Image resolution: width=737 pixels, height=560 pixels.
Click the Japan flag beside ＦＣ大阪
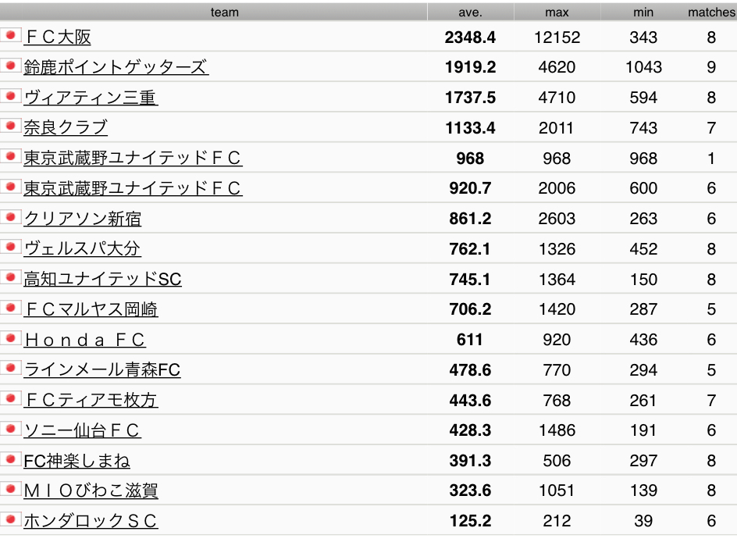10,35
